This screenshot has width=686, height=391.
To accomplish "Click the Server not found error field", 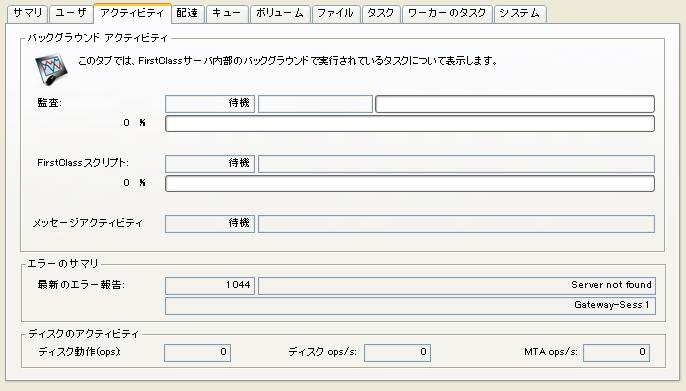I will 457,286.
